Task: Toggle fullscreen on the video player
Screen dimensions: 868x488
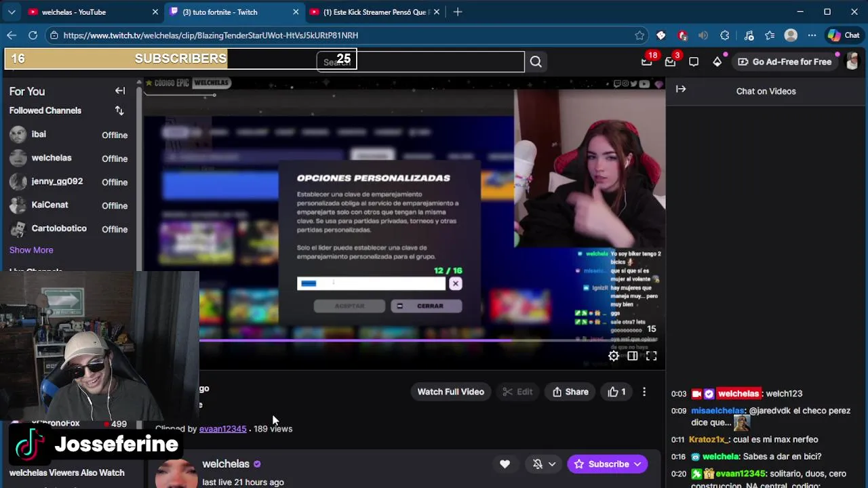Action: pos(651,356)
